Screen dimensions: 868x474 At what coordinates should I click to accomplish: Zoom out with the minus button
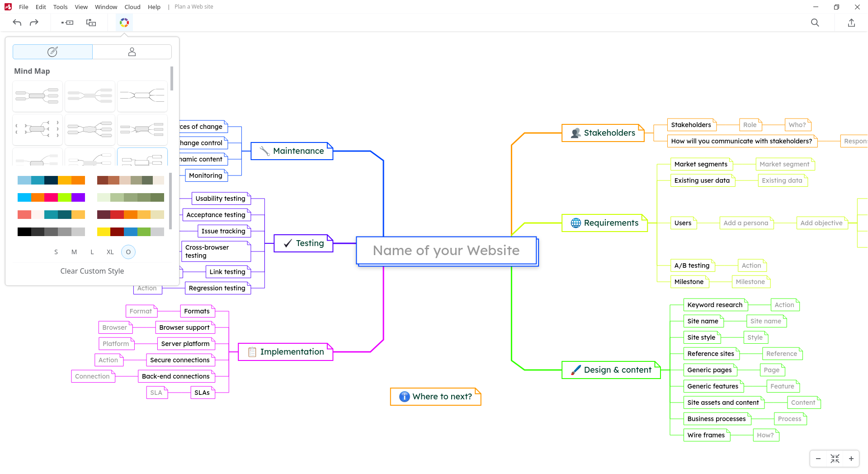click(818, 459)
